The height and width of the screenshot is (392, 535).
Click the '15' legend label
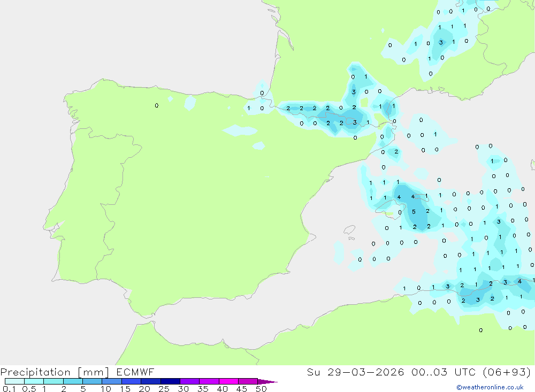[x=125, y=389]
